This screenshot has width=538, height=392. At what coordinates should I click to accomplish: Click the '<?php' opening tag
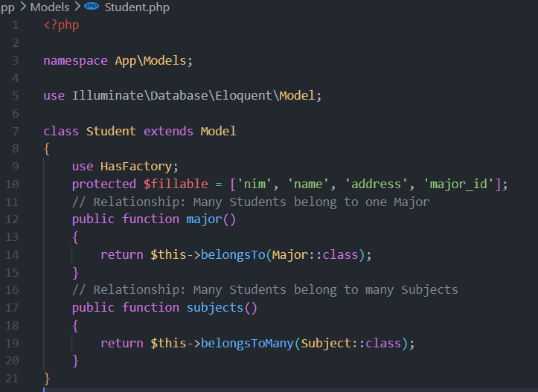62,25
